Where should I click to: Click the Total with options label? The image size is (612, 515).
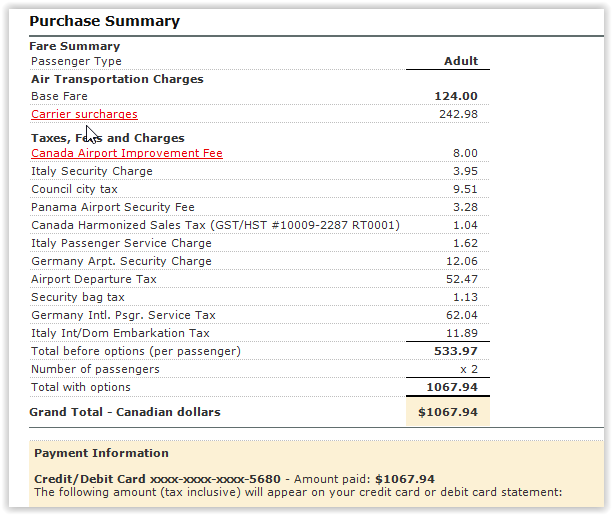[x=81, y=387]
